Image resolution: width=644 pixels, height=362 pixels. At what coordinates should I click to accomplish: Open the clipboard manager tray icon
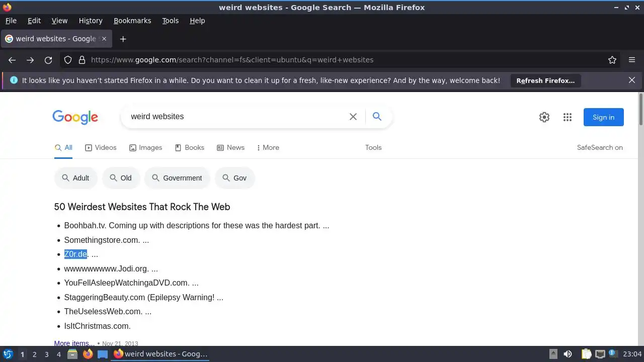586,354
